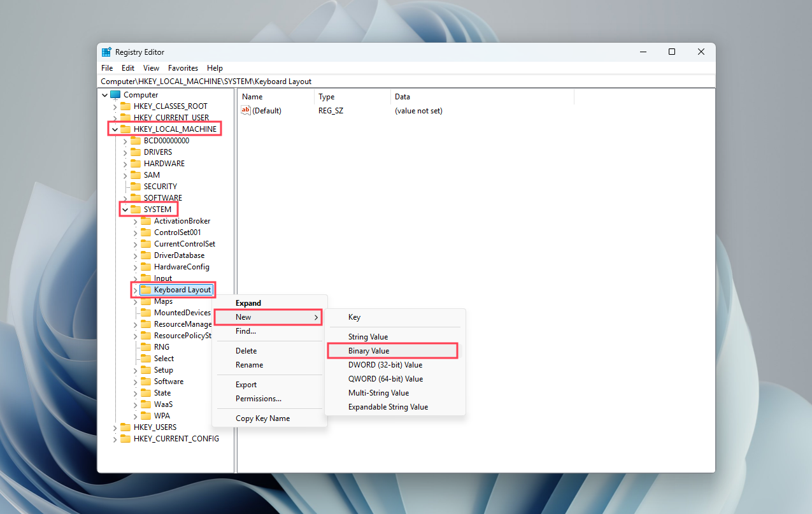Click the BCD00000000 folder icon
This screenshot has width=812, height=514.
click(x=136, y=141)
